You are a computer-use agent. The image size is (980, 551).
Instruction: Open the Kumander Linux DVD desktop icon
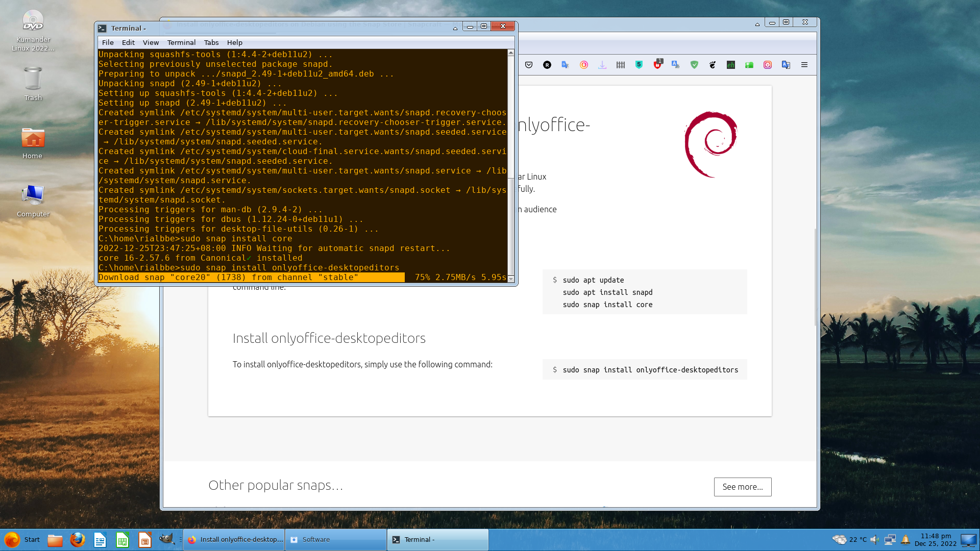33,31
